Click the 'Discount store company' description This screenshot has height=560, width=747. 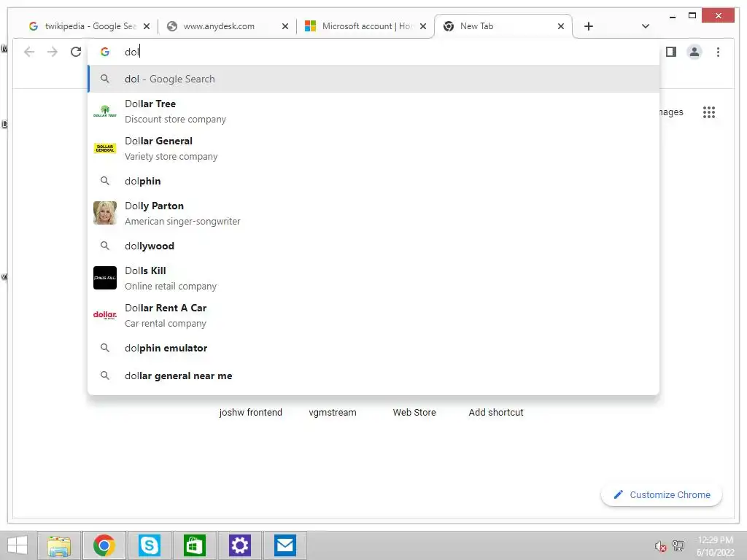pos(175,120)
